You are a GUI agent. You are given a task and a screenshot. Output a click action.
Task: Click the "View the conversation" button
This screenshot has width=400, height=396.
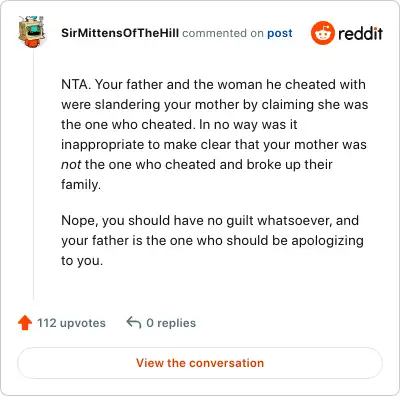click(x=200, y=363)
